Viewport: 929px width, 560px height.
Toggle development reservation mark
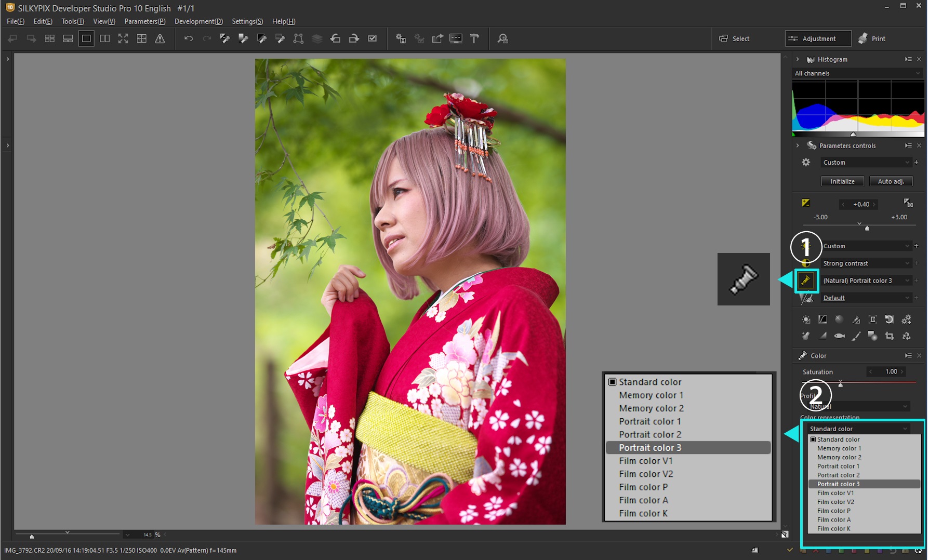373,38
